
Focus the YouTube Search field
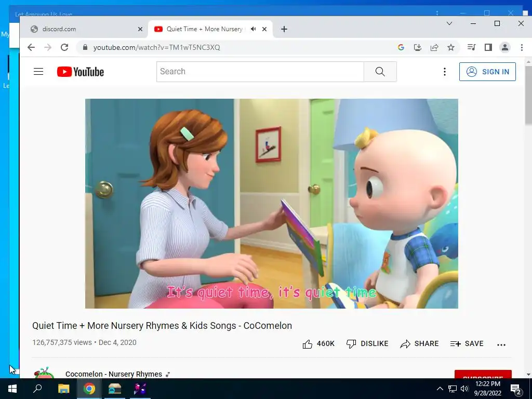(x=260, y=72)
